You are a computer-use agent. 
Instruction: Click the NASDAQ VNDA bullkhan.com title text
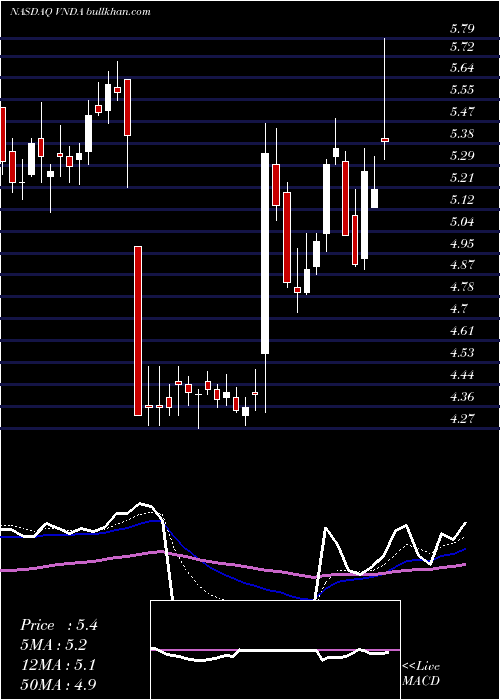click(79, 12)
